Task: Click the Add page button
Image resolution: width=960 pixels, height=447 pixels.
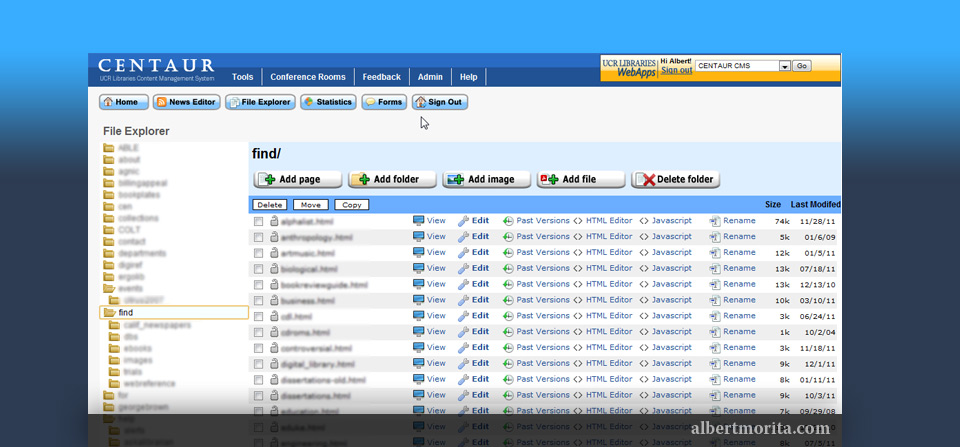Action: pos(294,180)
